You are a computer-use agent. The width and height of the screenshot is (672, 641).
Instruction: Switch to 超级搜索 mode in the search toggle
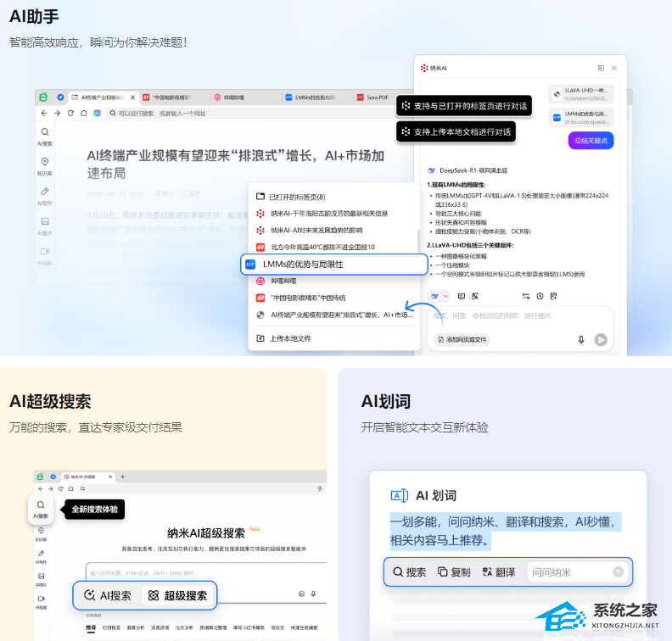177,595
